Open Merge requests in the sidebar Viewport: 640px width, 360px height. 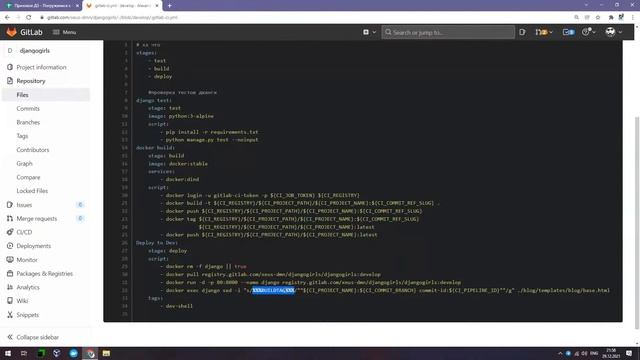point(37,219)
